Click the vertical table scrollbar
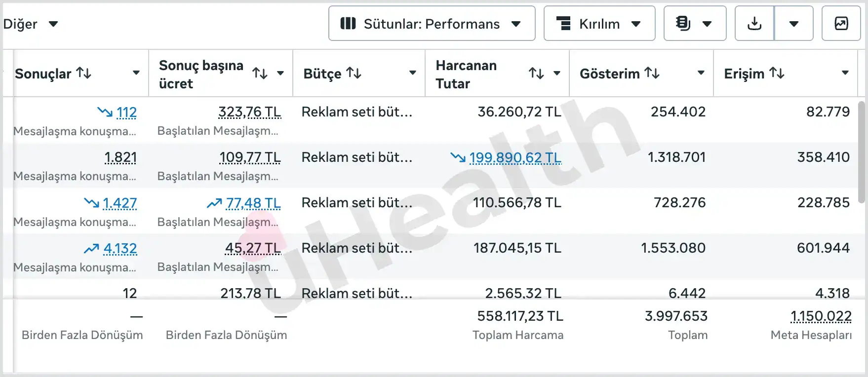868x377 pixels. (x=862, y=152)
